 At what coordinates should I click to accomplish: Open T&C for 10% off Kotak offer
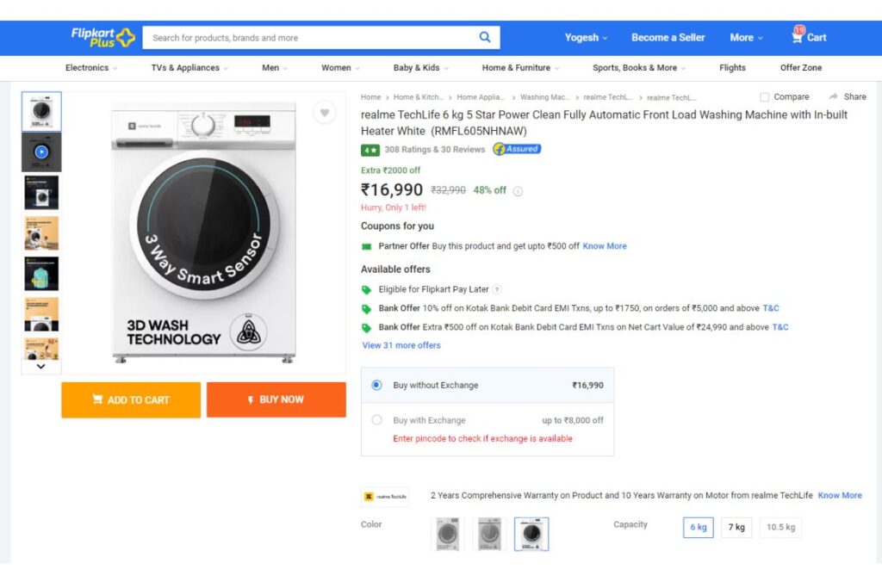coord(771,308)
